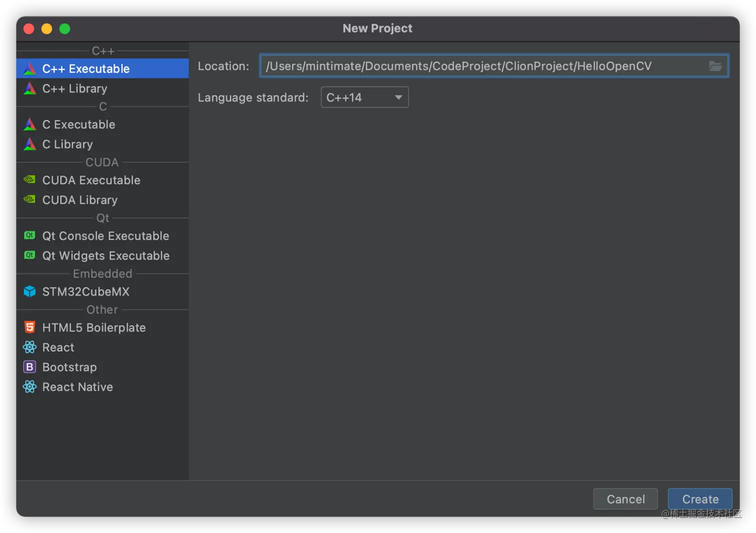
Task: Click the CUDA section header
Action: tap(102, 162)
